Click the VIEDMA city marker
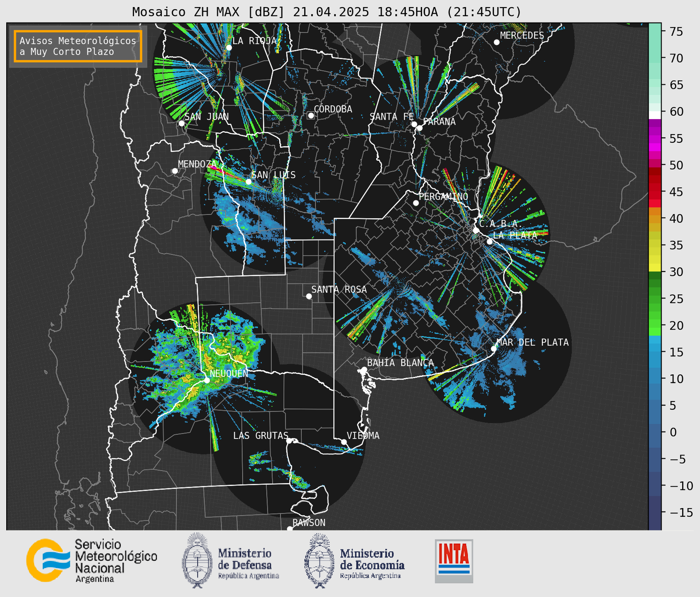This screenshot has width=700, height=597. [344, 442]
